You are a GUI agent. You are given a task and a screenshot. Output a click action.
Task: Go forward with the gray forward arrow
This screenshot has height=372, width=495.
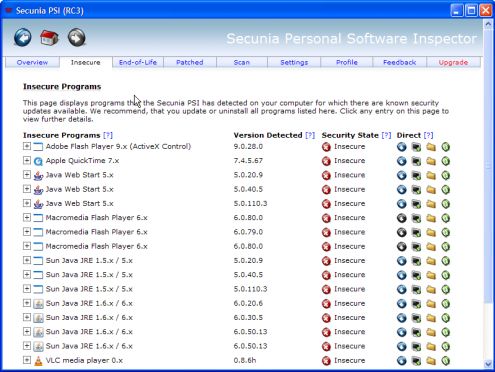tap(77, 37)
